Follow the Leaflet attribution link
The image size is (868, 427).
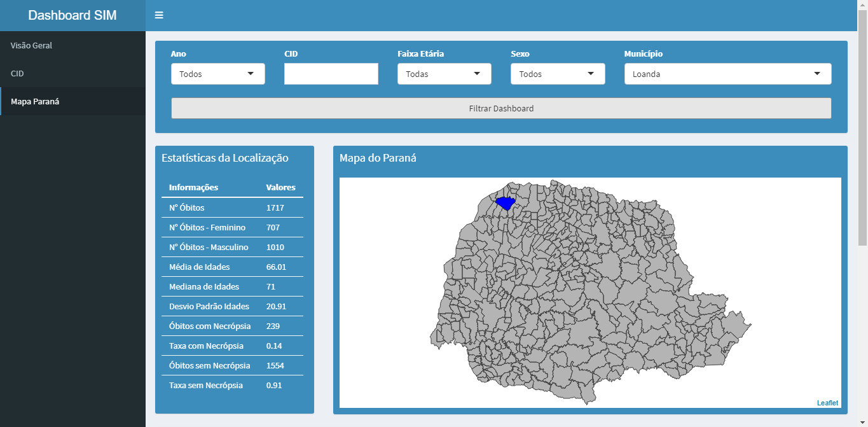click(827, 403)
